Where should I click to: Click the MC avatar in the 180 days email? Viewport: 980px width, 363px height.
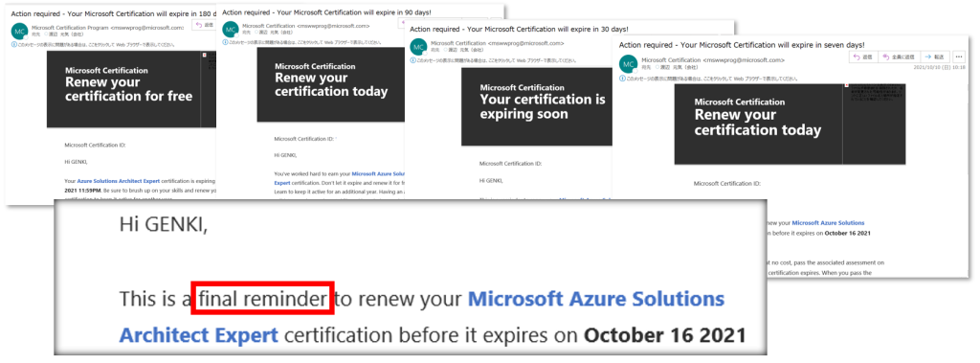(x=20, y=31)
